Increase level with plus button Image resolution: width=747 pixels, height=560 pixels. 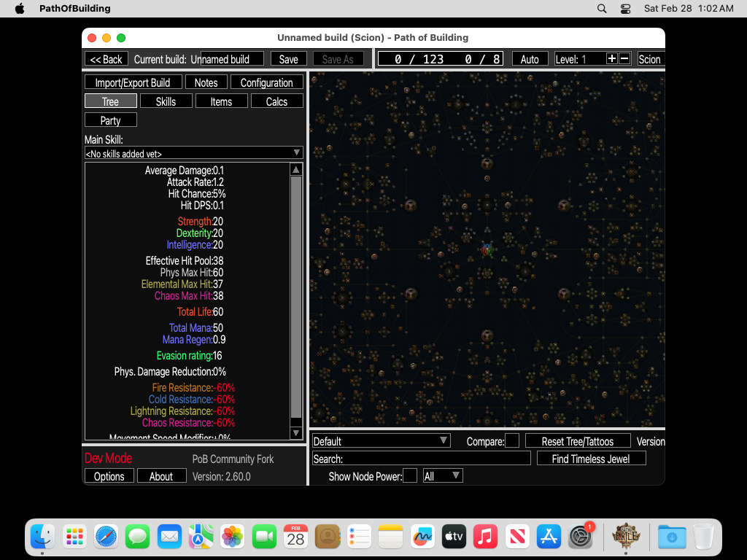612,58
